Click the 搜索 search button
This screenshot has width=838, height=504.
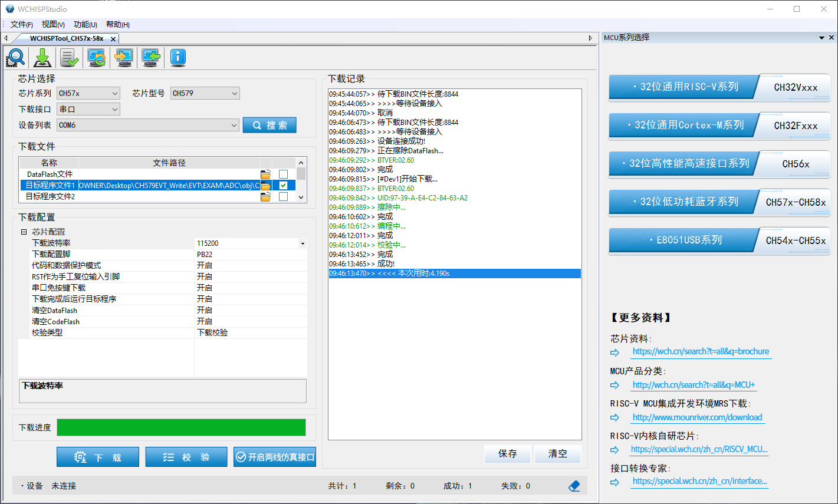click(270, 125)
